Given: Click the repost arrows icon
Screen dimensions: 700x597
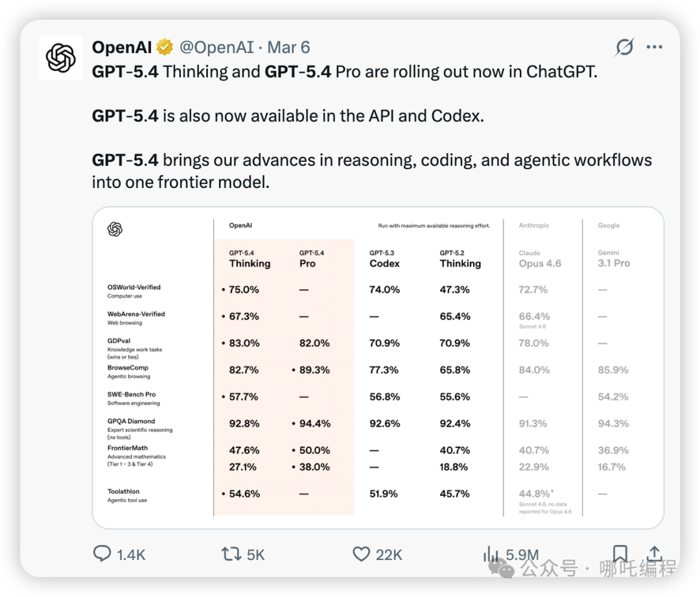Looking at the screenshot, I should 231,554.
